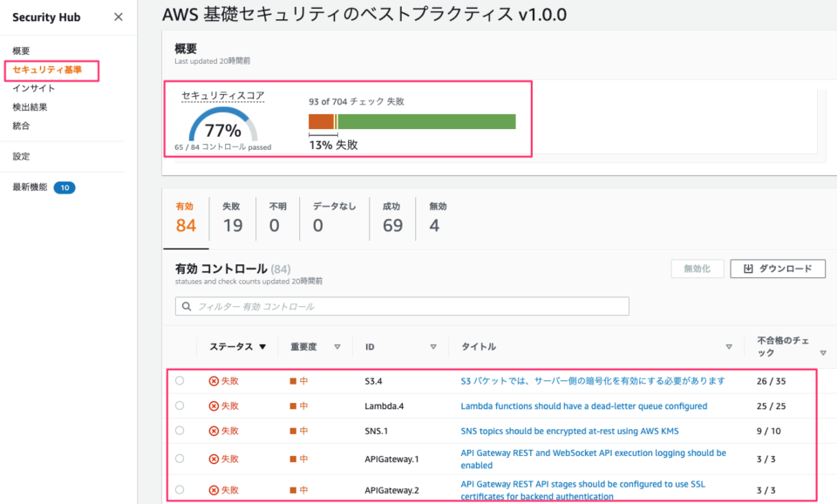This screenshot has height=504, width=837.
Task: Select the radio button for SNS.1
Action: point(180,431)
